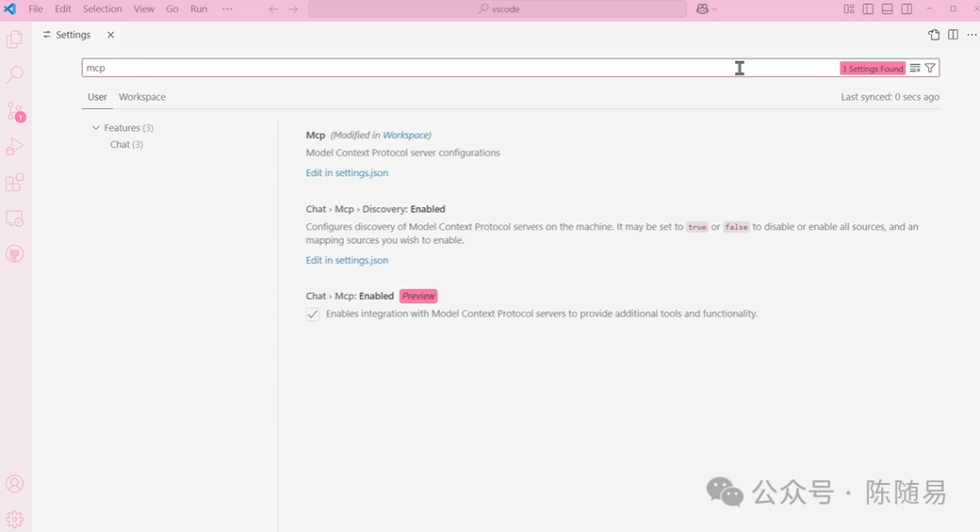Viewport: 980px width, 532px height.
Task: Open the Explorer view in activity bar
Action: 15,39
